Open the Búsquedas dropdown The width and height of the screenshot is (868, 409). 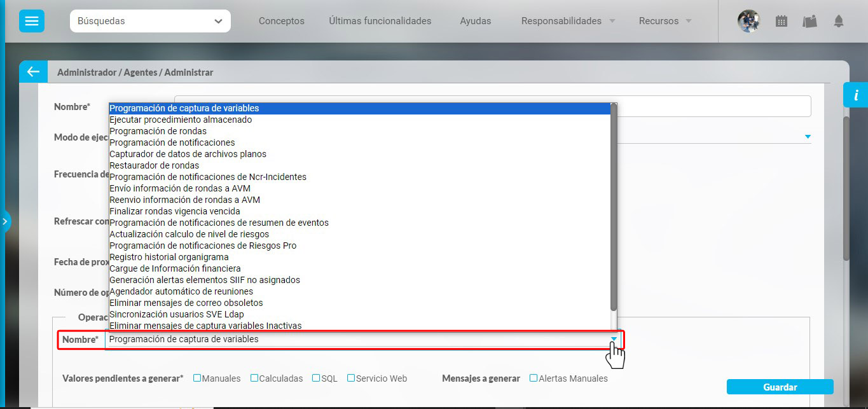(x=150, y=21)
